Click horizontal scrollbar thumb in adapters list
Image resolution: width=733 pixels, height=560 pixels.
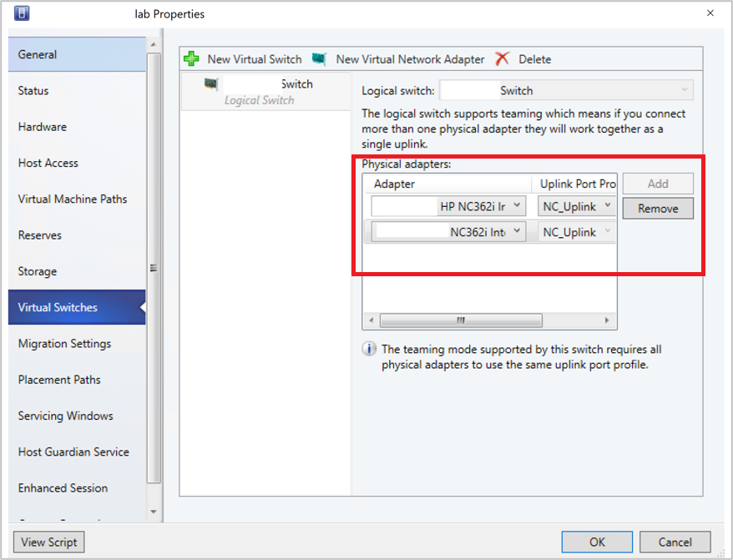tap(461, 320)
